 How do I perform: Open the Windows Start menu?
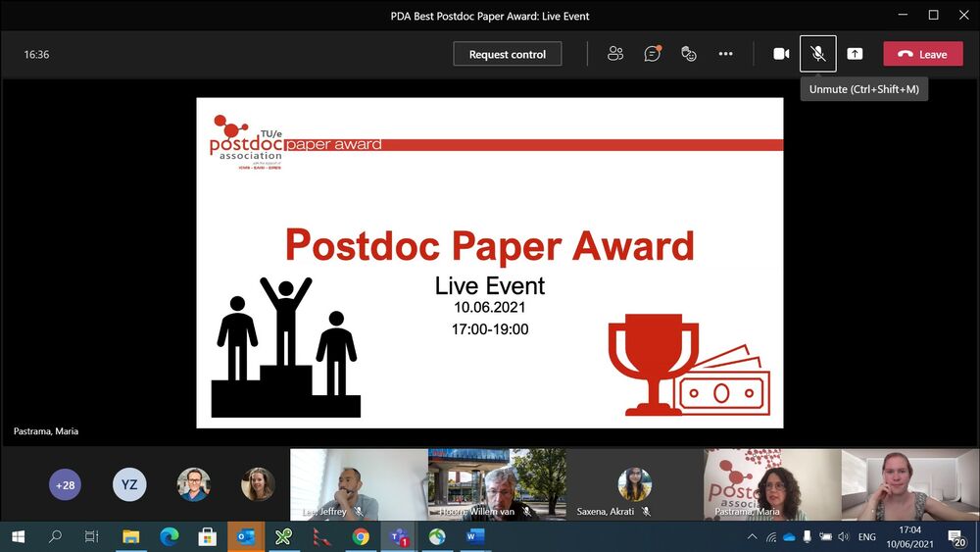point(18,536)
